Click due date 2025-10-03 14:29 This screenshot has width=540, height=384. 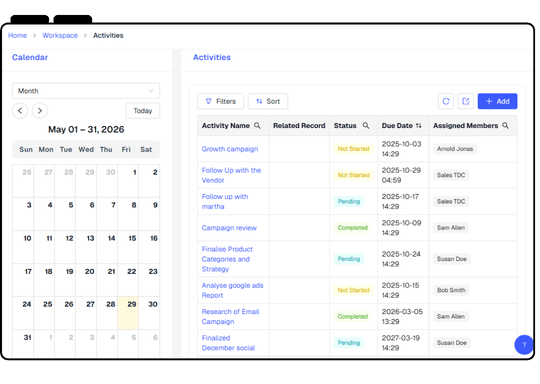click(401, 149)
